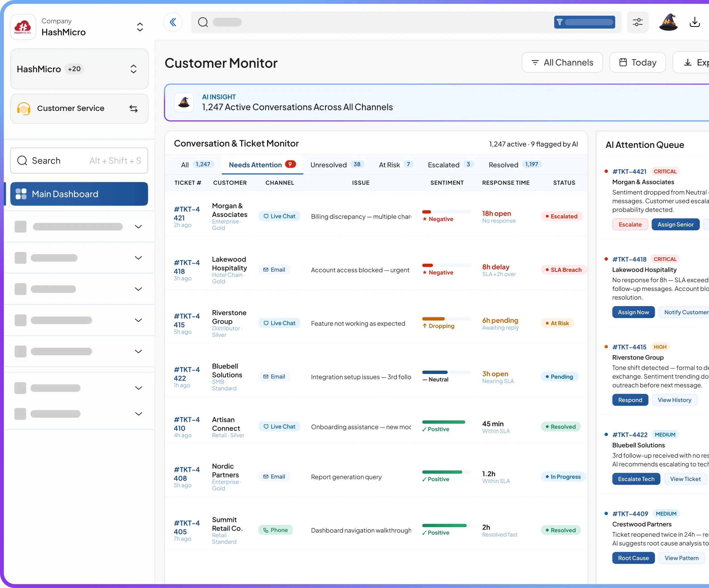
Task: Click the In Progress status for Nordic Partners
Action: 564,477
